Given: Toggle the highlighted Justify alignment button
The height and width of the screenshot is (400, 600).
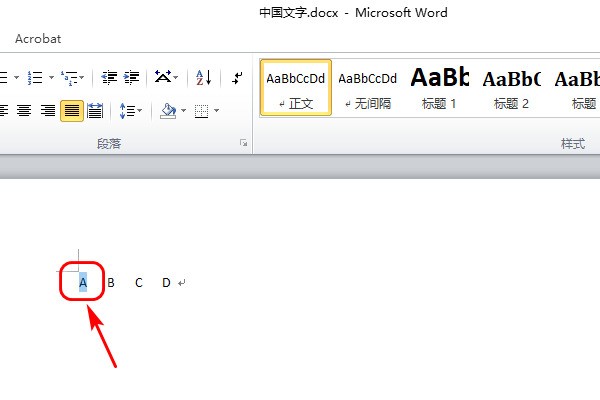Looking at the screenshot, I should 72,111.
